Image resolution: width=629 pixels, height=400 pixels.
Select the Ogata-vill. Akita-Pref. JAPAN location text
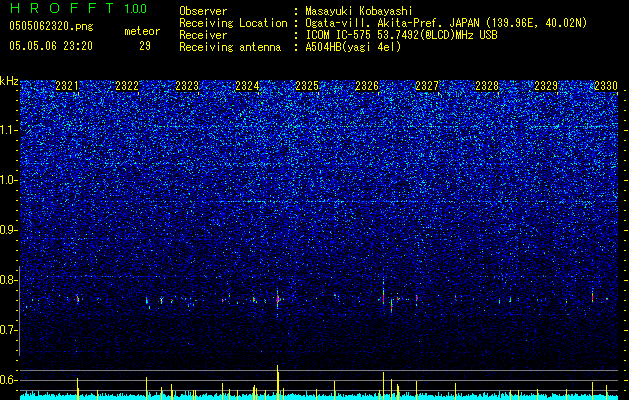point(446,23)
